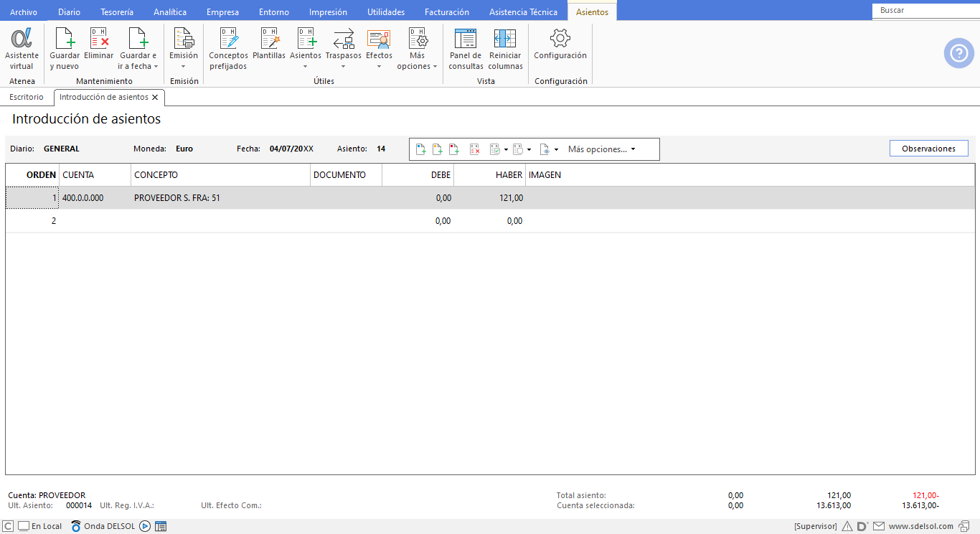Click the Traspasos icon
Screen dimensions: 980x534
(x=344, y=38)
